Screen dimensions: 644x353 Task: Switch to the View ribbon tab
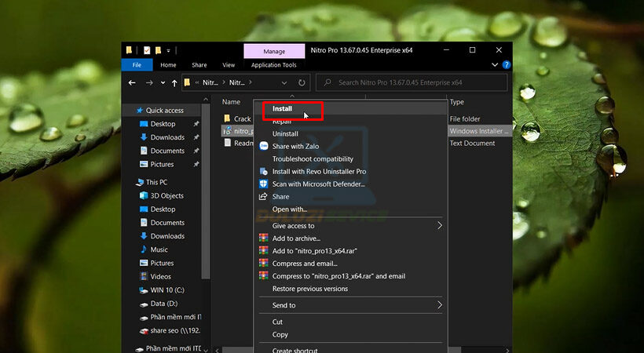tap(229, 65)
